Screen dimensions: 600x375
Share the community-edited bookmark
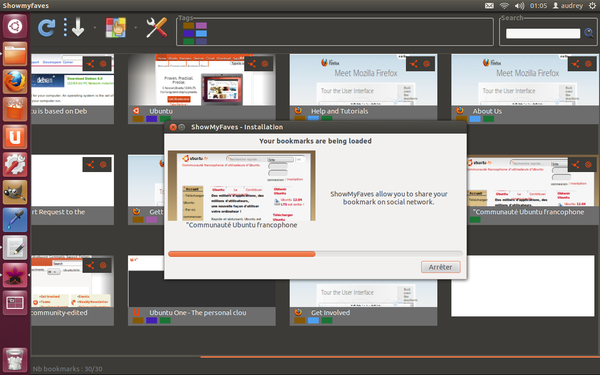pos(91,265)
